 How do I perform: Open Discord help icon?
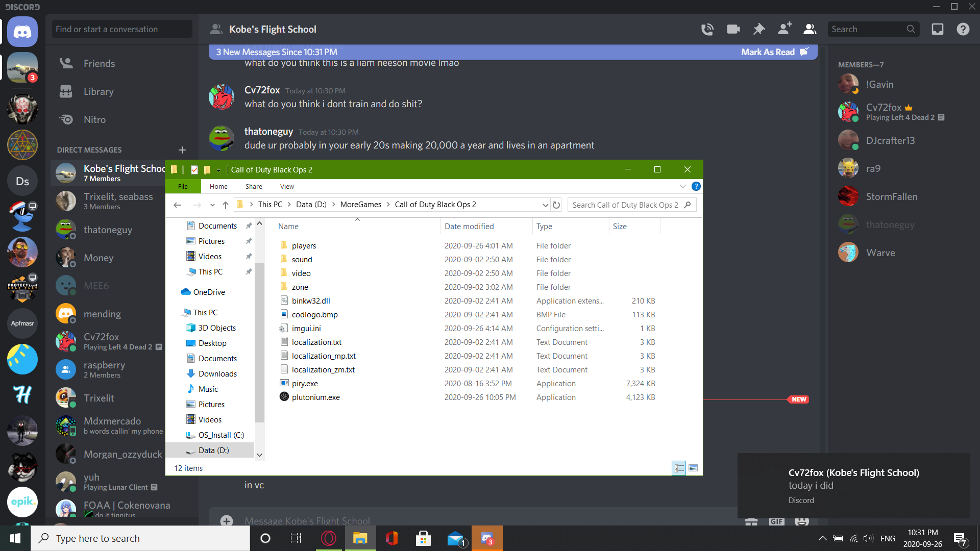tap(963, 29)
